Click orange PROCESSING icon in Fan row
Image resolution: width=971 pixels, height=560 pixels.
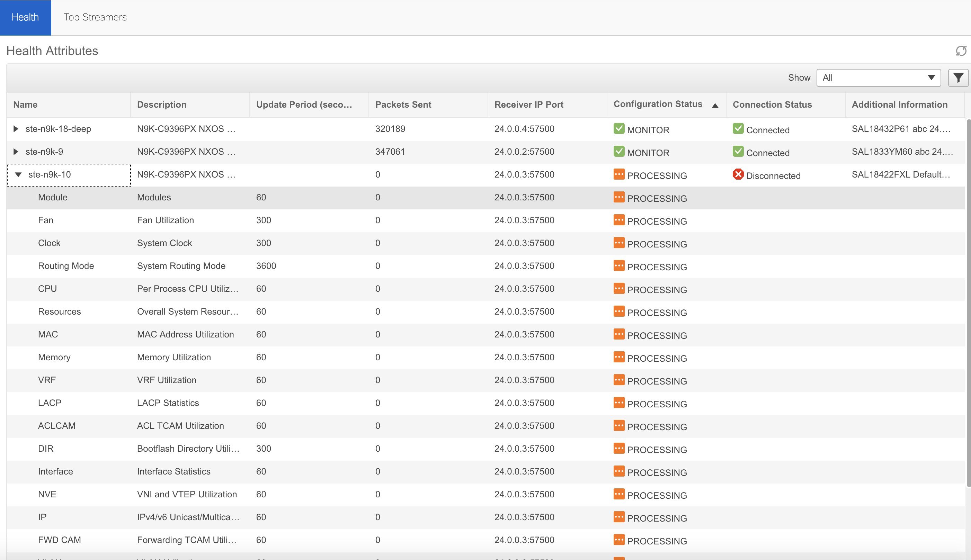pos(618,220)
